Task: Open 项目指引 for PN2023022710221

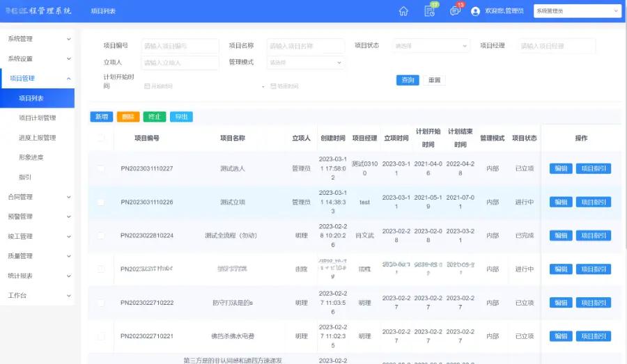Action: (x=594, y=336)
